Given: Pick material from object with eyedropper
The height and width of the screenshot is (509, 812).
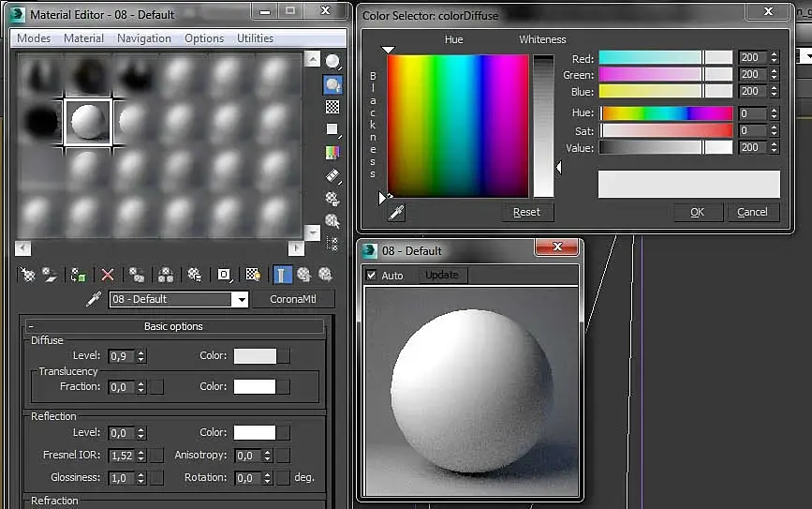Looking at the screenshot, I should [94, 299].
